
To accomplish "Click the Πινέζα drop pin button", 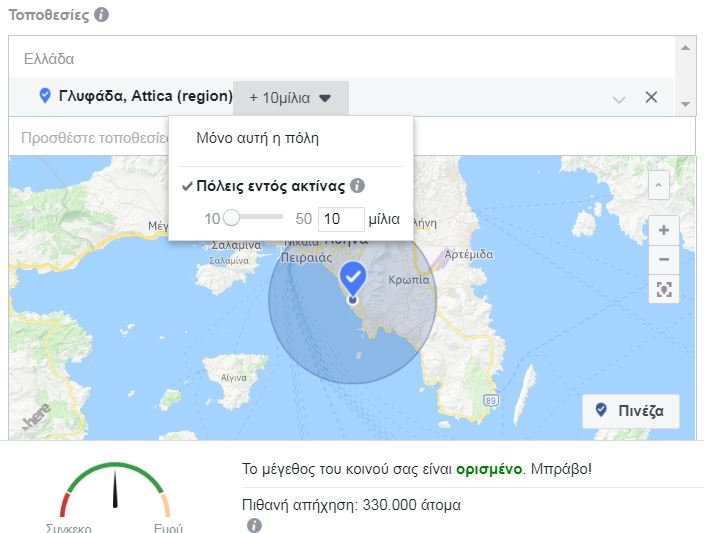I will point(630,411).
